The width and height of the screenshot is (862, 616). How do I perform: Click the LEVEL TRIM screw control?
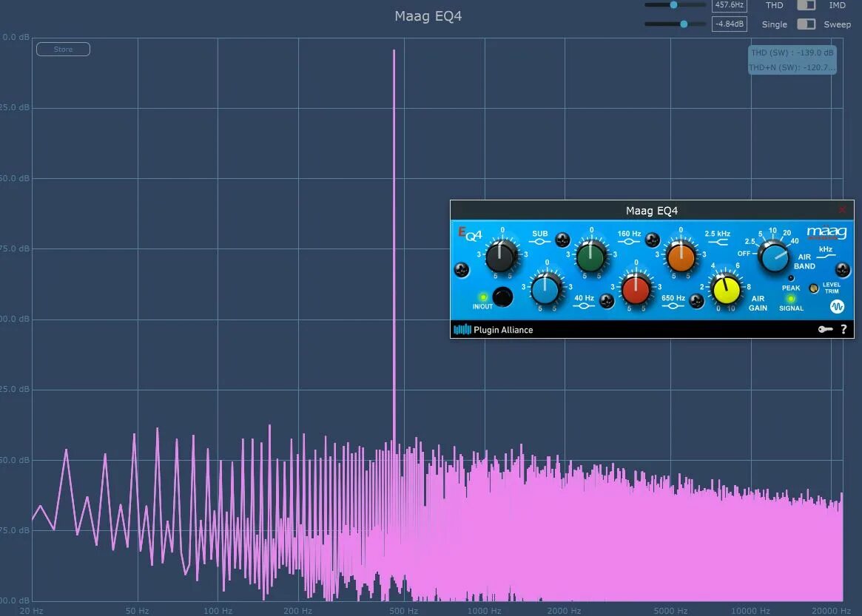tap(814, 288)
